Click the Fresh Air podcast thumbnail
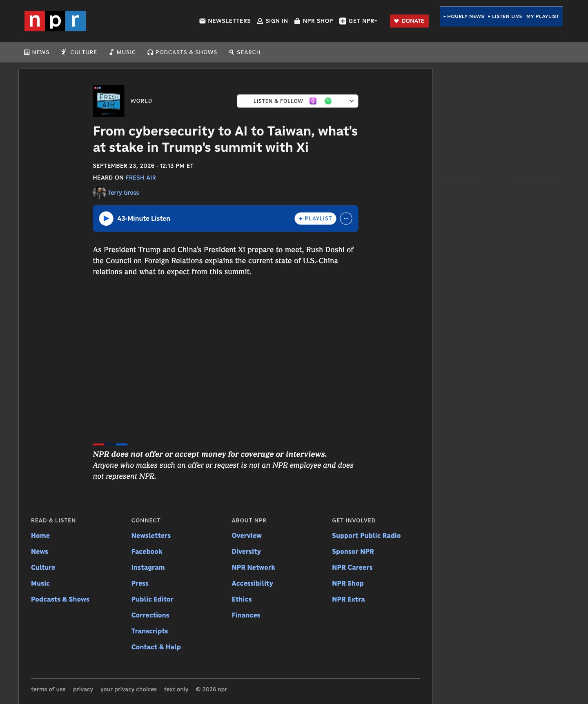This screenshot has height=704, width=588. point(109,101)
